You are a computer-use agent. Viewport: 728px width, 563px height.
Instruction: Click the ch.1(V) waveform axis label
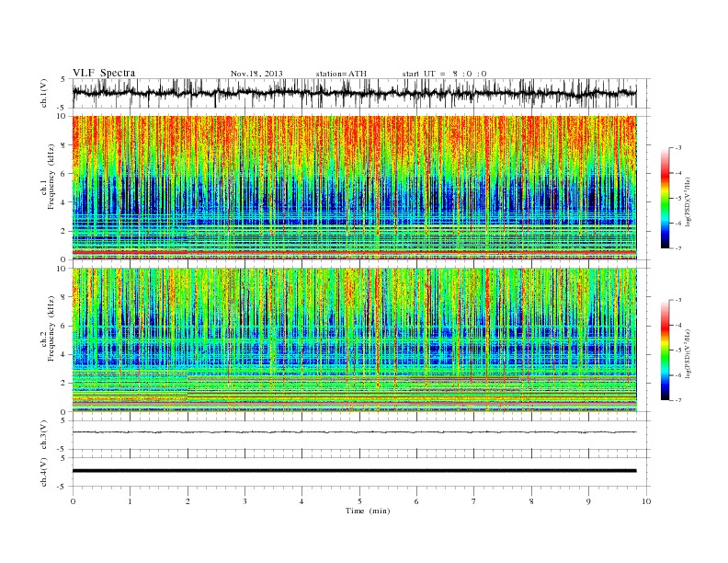click(x=43, y=93)
